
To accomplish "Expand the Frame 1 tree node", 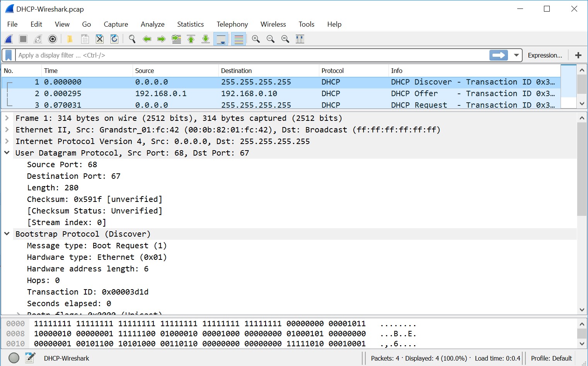I will point(7,118).
